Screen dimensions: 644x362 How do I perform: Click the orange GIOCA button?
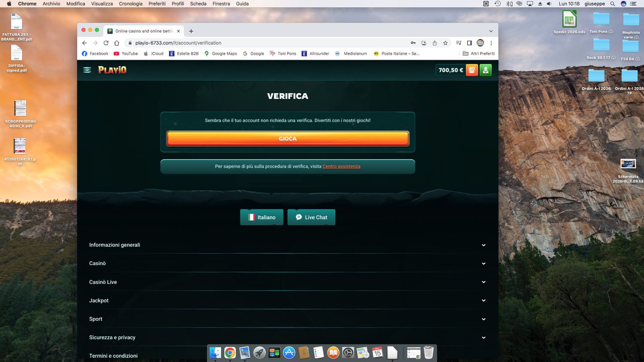point(288,139)
